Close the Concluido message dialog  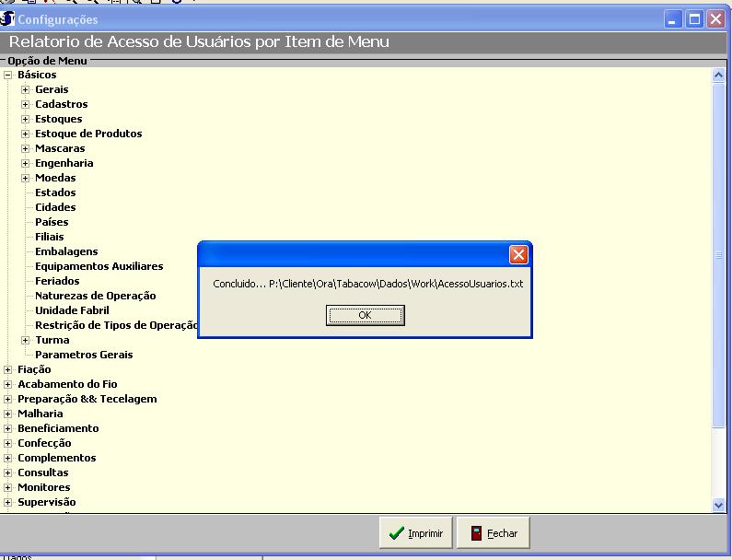pos(518,255)
